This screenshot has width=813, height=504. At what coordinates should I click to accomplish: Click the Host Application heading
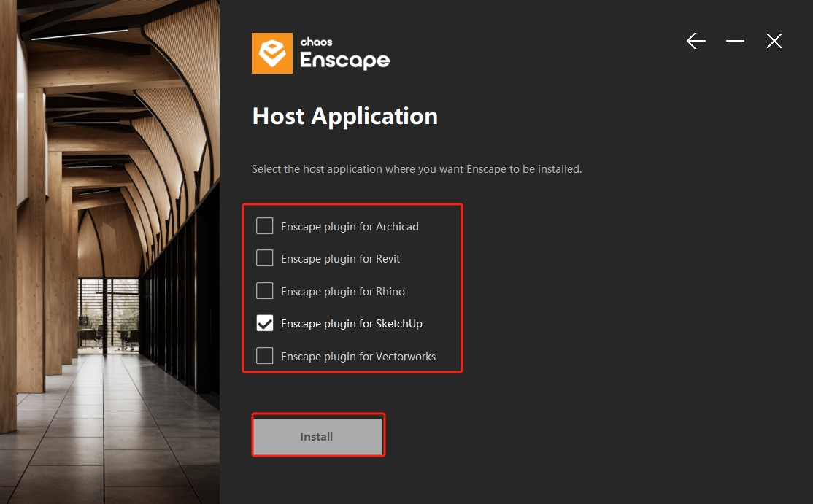pos(344,116)
